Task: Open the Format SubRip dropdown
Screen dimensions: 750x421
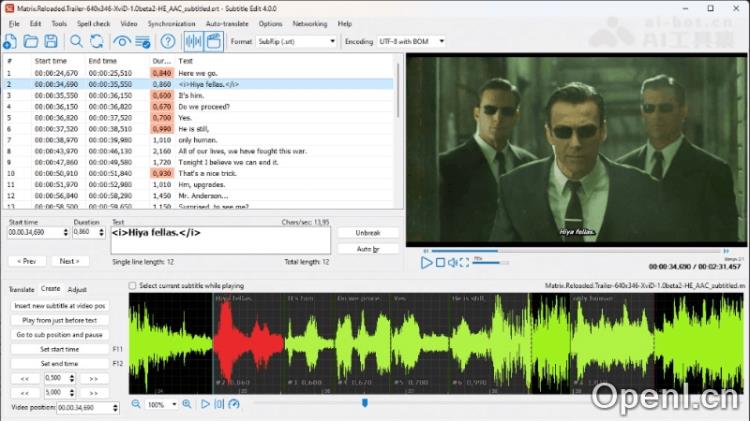Action: coord(297,42)
